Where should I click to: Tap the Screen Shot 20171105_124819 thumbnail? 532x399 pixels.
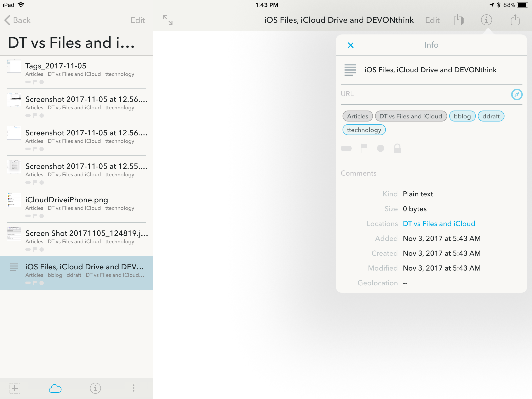[14, 234]
